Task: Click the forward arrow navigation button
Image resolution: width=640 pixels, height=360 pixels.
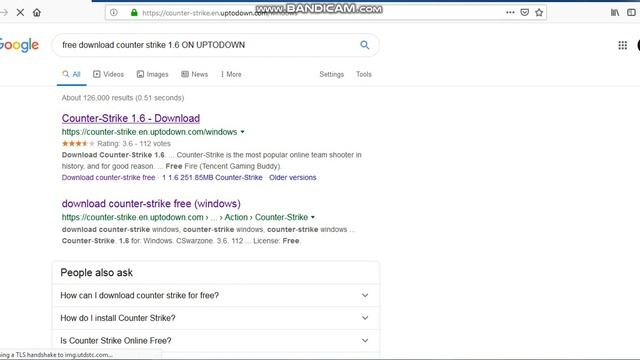Action: tap(4, 13)
